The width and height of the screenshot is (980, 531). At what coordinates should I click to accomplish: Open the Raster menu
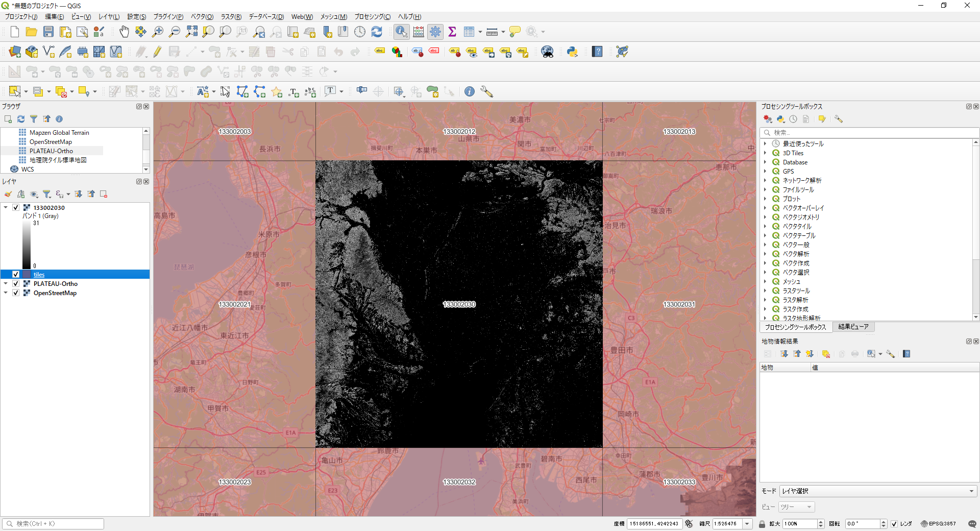point(231,17)
